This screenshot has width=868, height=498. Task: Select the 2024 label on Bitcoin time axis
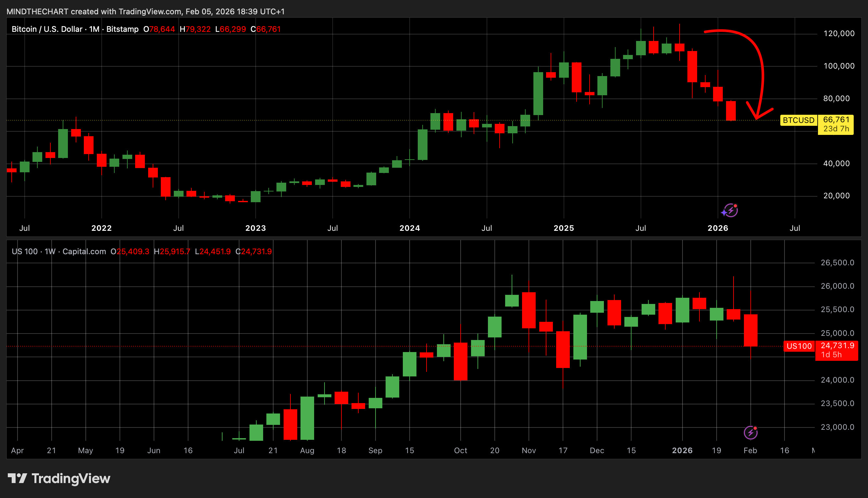point(409,228)
